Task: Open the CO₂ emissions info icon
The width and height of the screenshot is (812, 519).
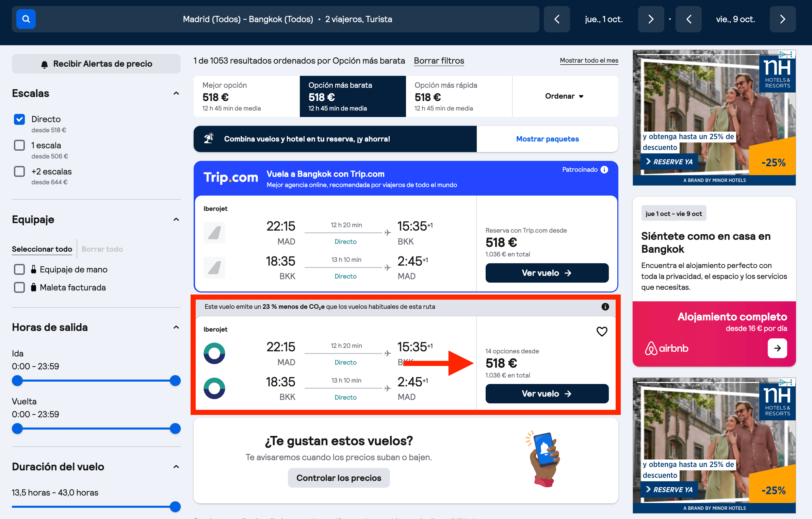Action: [605, 307]
